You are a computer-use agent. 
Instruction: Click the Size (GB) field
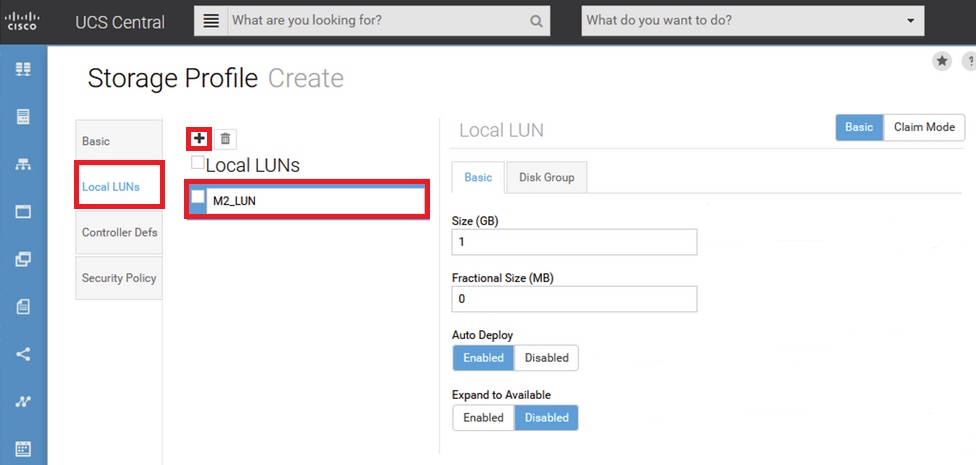pos(574,242)
